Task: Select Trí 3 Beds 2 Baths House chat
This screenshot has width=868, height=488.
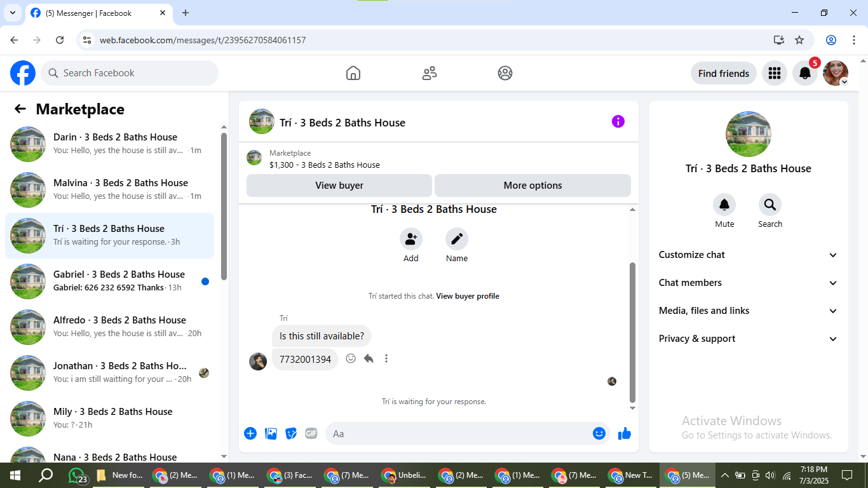Action: 109,236
